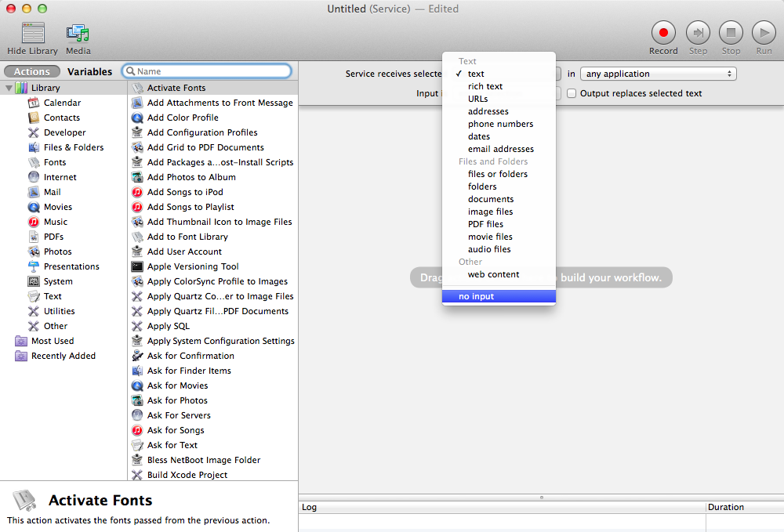Open the Media browser icon
This screenshot has width=784, height=532.
pyautogui.click(x=78, y=33)
